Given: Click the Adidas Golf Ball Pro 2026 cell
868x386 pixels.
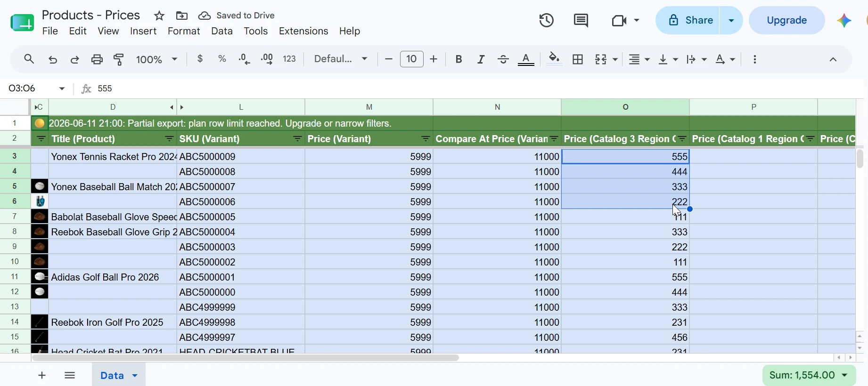Looking at the screenshot, I should [113, 277].
